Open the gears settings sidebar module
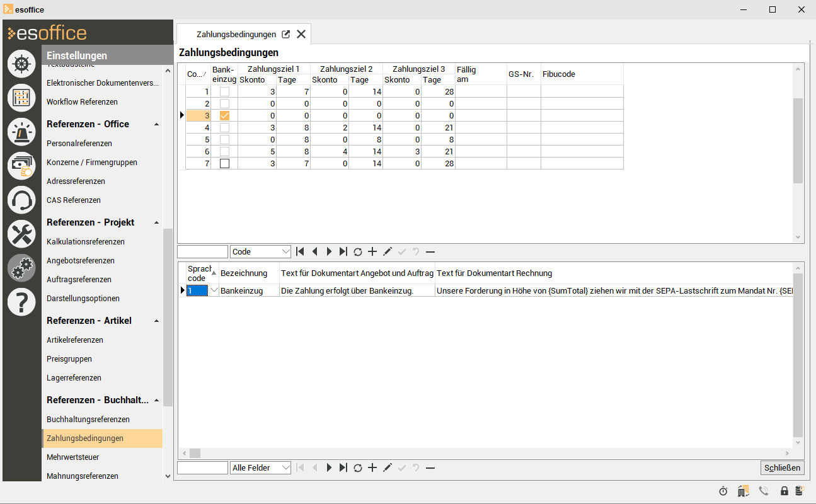 click(x=21, y=268)
